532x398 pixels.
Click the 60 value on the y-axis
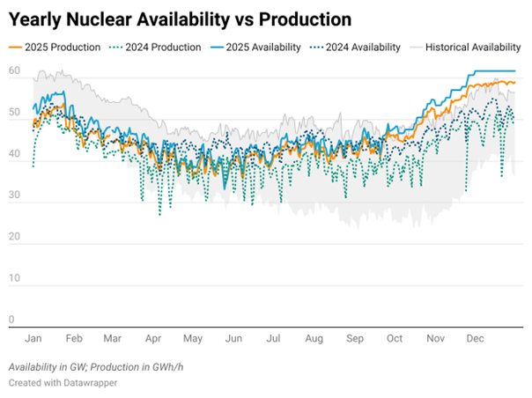[15, 70]
